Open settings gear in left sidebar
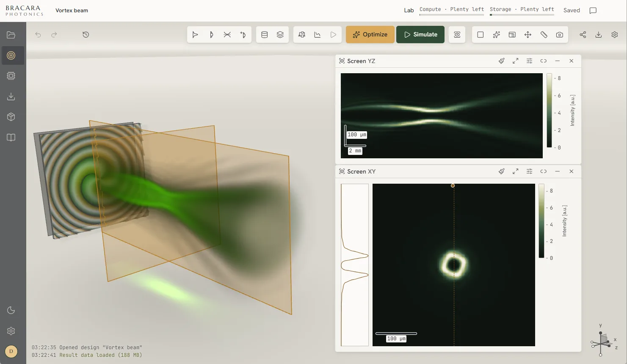Image resolution: width=627 pixels, height=364 pixels. coord(11,331)
